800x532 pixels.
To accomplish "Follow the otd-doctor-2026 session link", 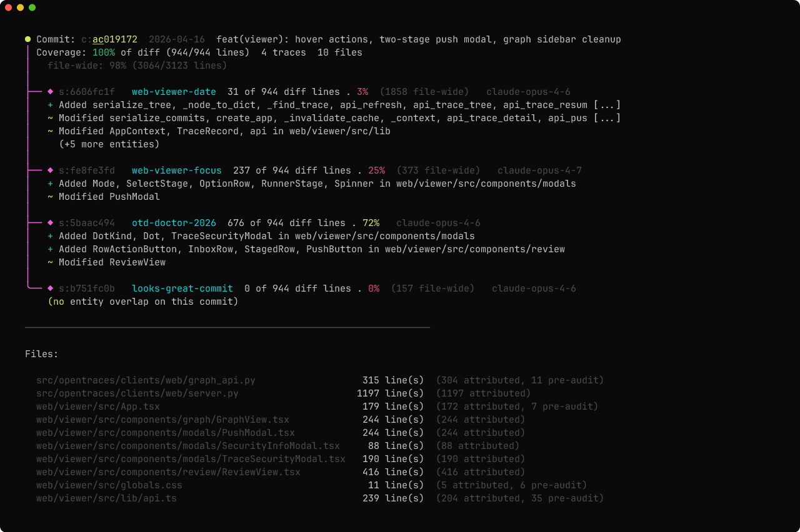I will click(x=174, y=222).
